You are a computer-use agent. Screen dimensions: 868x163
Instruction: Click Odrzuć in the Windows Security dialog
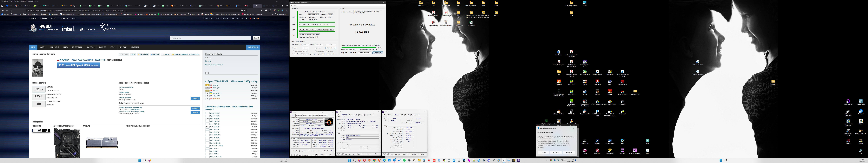(544, 153)
